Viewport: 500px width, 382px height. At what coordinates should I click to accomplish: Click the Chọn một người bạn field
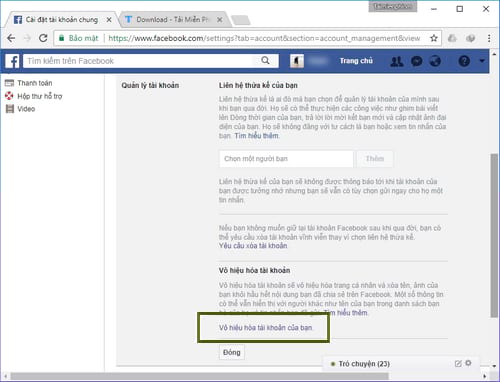point(286,159)
